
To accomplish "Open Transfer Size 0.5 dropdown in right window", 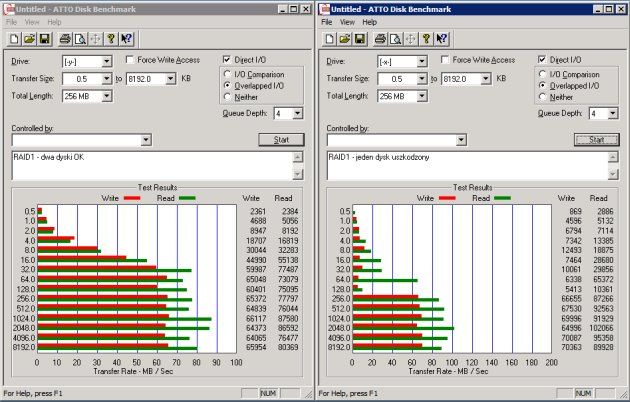I will [x=421, y=79].
